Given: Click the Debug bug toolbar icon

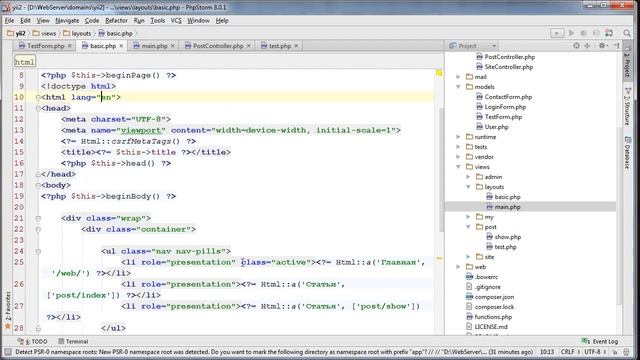Looking at the screenshot, I should [x=584, y=33].
